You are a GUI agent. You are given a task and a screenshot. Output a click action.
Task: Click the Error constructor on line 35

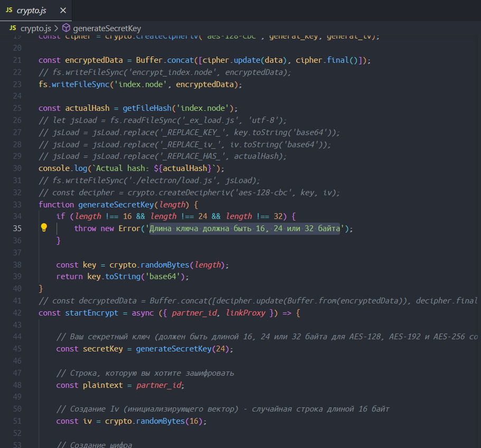coord(129,228)
